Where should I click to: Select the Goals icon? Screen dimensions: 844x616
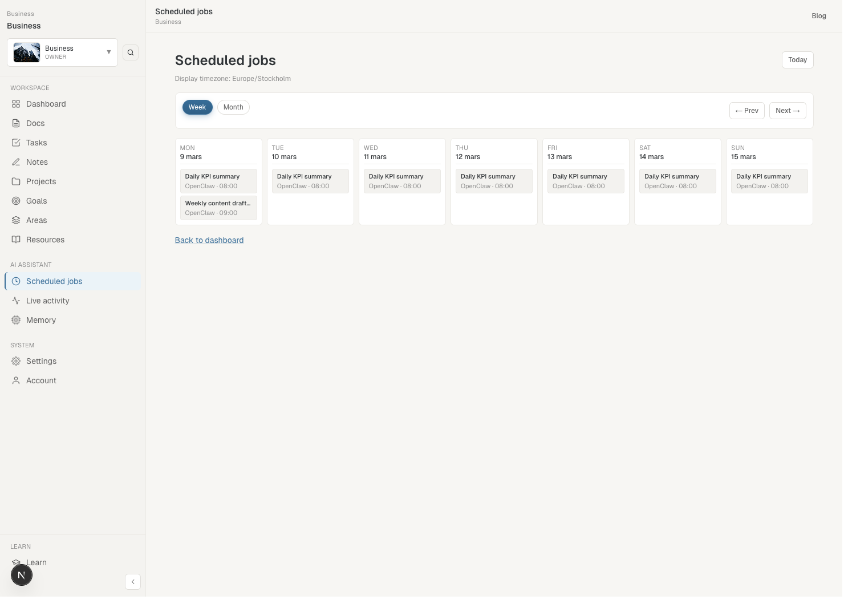pyautogui.click(x=15, y=201)
